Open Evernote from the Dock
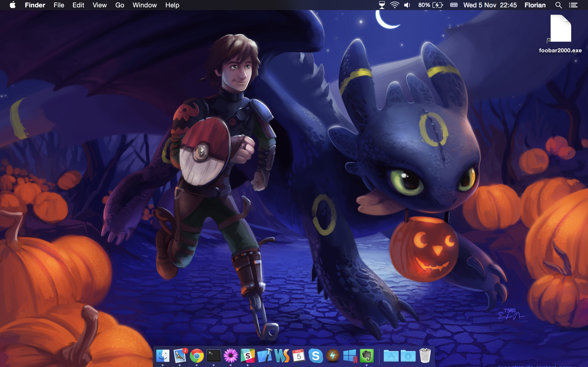This screenshot has width=588, height=367. pos(367,356)
